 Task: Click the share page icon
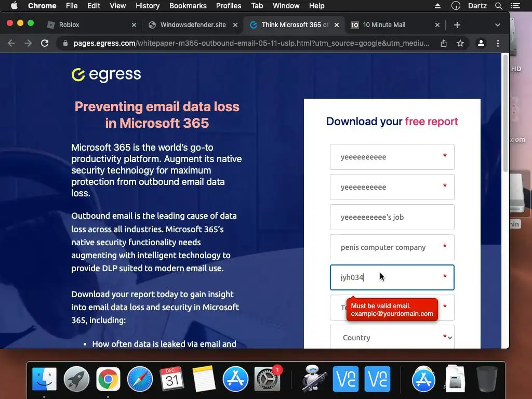444,44
